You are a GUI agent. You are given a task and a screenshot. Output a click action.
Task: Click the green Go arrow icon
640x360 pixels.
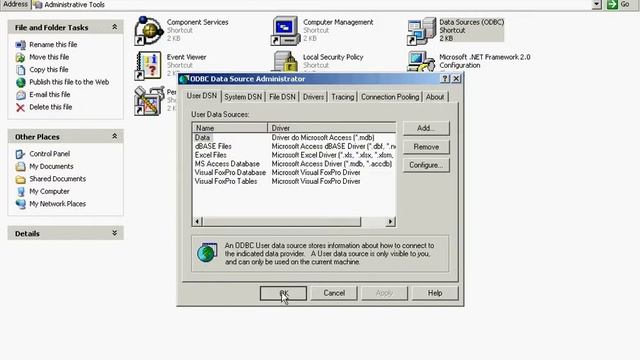612,4
